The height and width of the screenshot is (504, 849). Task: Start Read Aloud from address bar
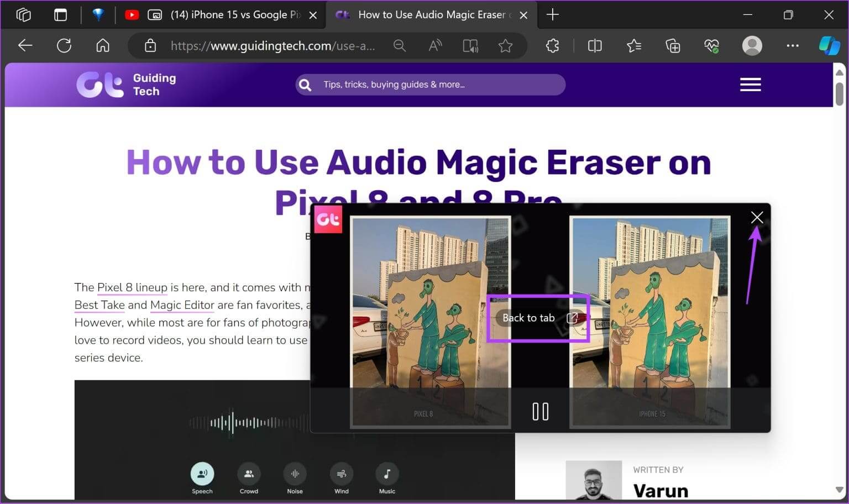point(435,46)
